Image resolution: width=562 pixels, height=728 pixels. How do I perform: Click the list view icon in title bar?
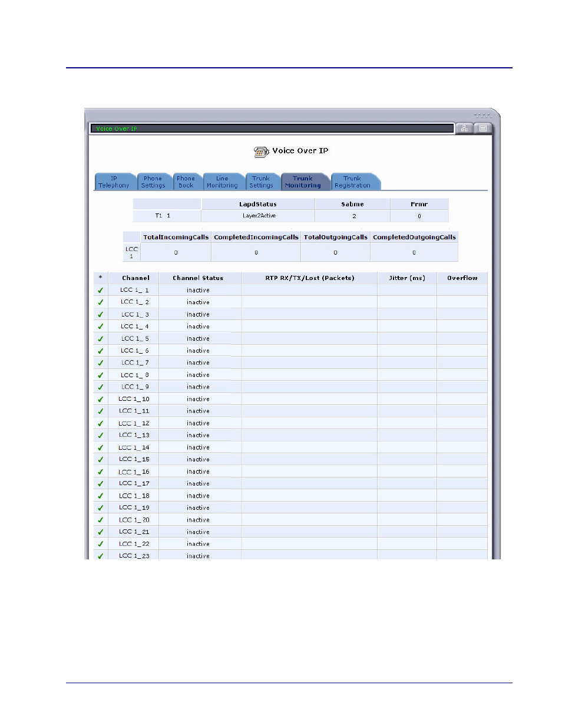[482, 129]
